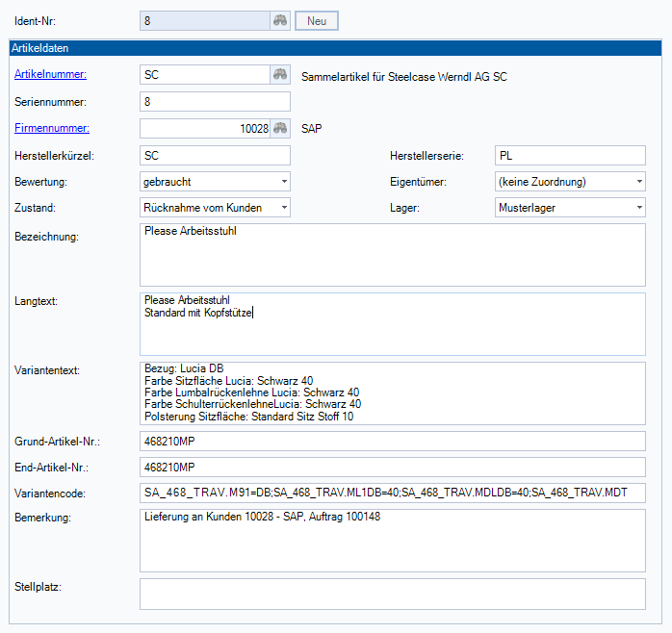Click the Variantencode field
The image size is (672, 633).
click(392, 493)
